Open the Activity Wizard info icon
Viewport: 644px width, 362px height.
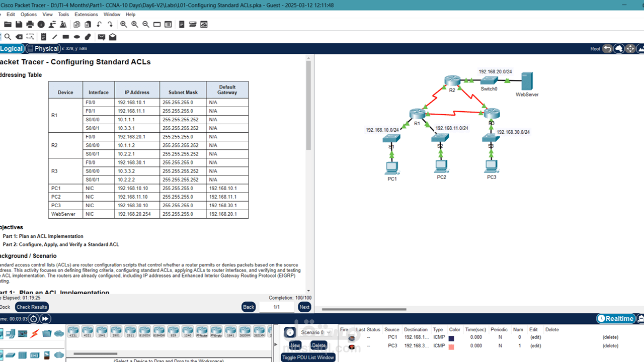[x=41, y=24]
